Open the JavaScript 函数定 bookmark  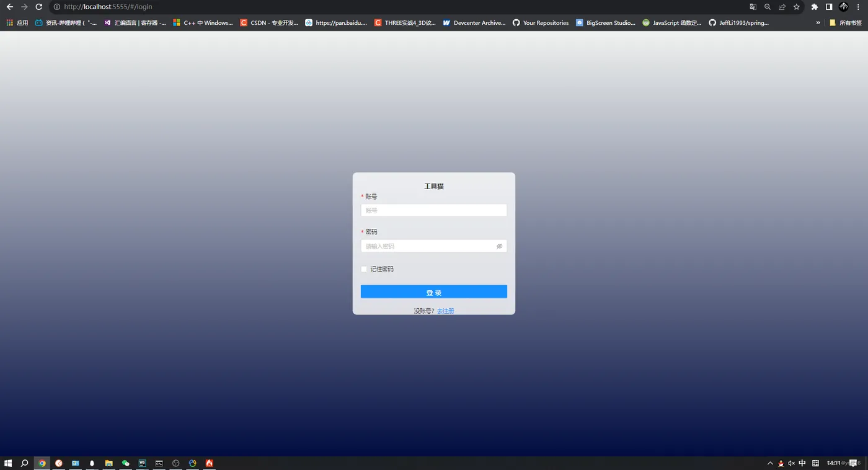672,23
